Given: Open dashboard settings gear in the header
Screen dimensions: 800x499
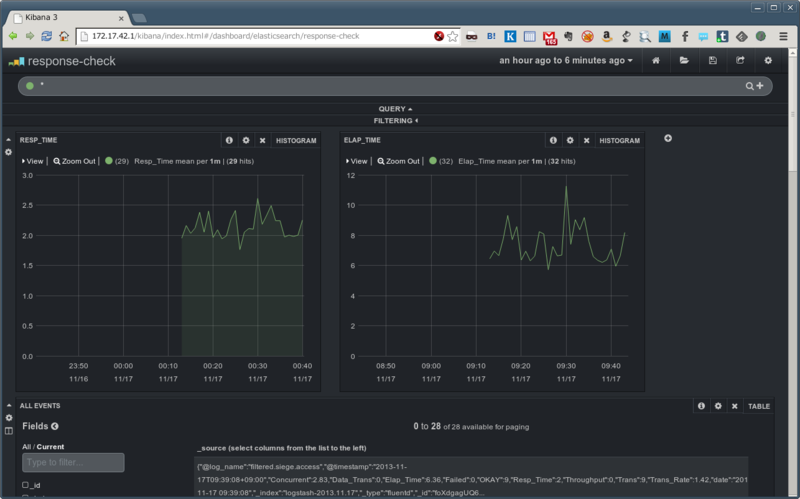Looking at the screenshot, I should [x=768, y=60].
